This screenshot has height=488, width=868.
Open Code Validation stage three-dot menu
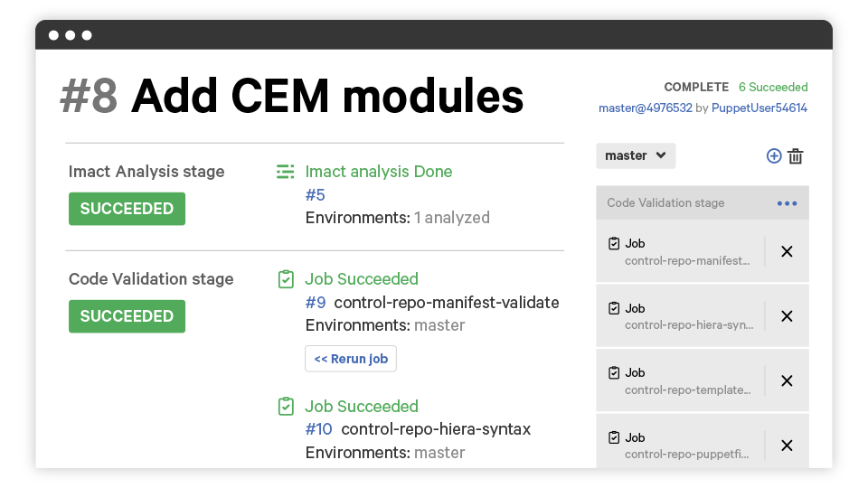787,203
